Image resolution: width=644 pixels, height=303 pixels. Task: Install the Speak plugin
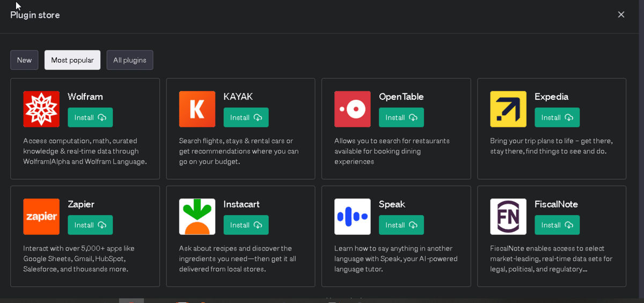pos(401,225)
